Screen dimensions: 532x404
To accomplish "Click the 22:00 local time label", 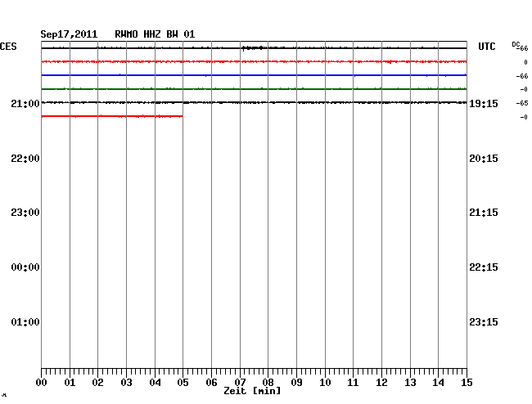I will coord(25,159).
